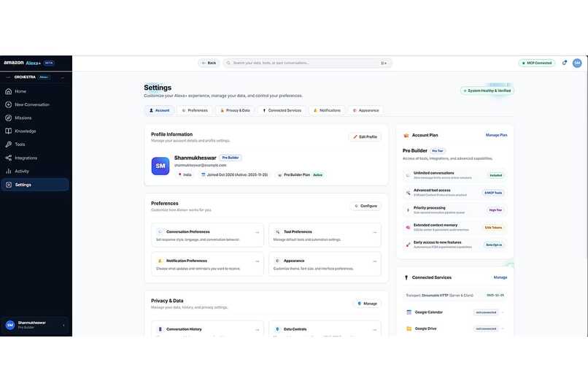The image size is (588, 392).
Task: Open the Conversation Preferences card arrow
Action: point(258,232)
